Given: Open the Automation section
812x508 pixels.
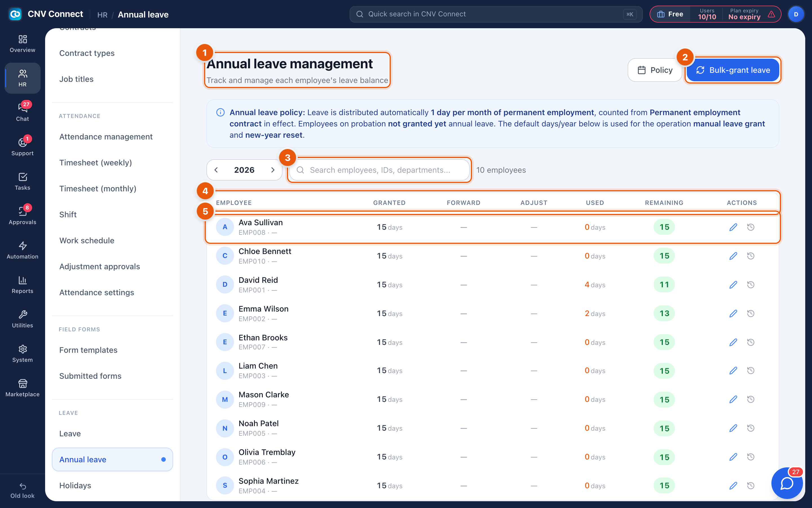Looking at the screenshot, I should (23, 250).
